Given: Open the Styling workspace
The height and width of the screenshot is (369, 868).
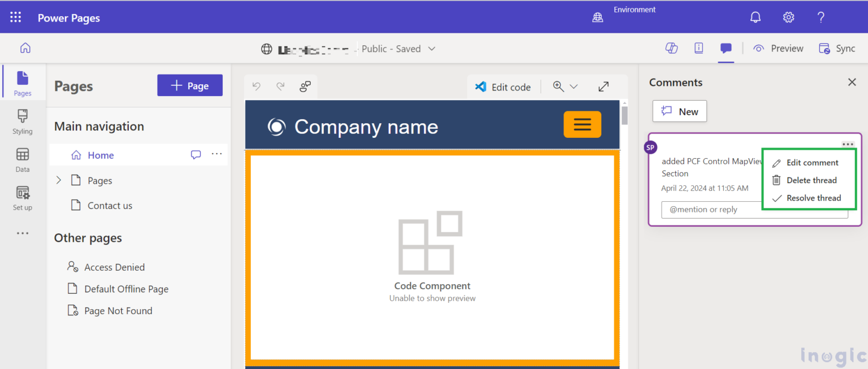Looking at the screenshot, I should coord(22,121).
